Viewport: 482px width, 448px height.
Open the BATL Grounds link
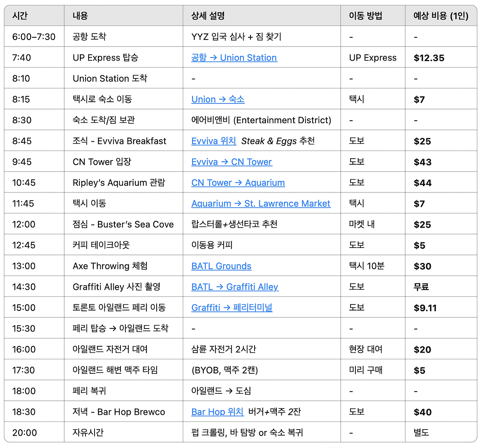pos(221,266)
